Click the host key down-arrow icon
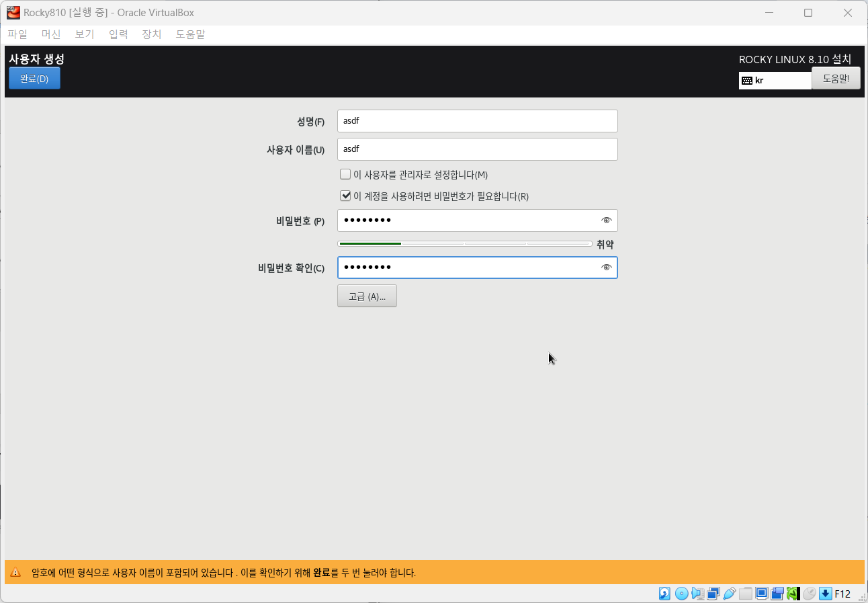 pyautogui.click(x=826, y=594)
